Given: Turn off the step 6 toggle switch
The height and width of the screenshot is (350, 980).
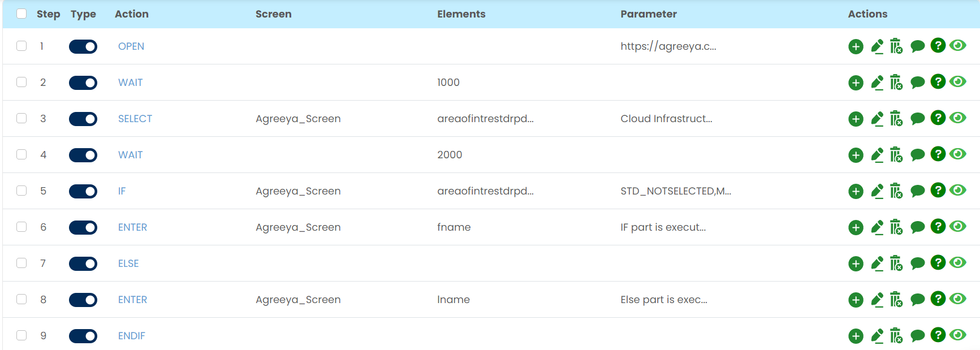Looking at the screenshot, I should tap(83, 227).
